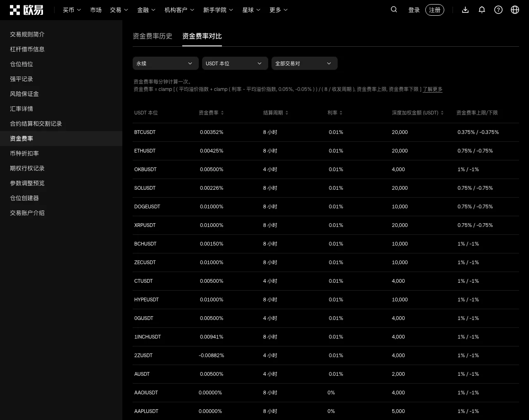Click SOLUSDT in the table
The image size is (529, 420).
(x=145, y=188)
